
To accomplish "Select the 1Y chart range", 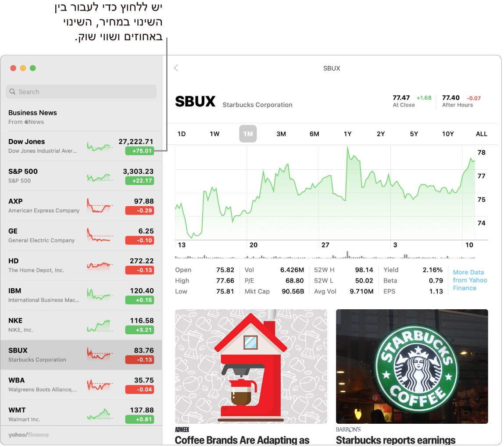I will (x=347, y=134).
